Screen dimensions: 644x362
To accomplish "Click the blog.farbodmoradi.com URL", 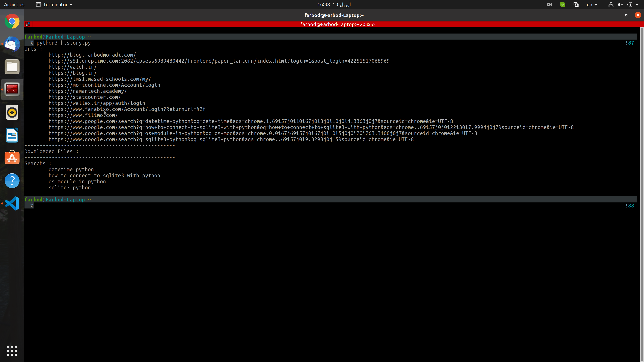I will pyautogui.click(x=92, y=55).
